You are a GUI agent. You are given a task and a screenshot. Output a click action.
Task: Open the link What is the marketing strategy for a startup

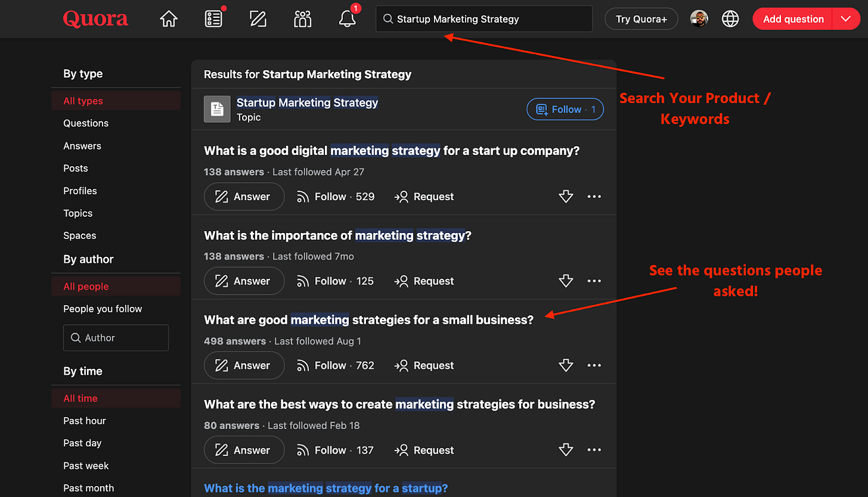tap(325, 489)
